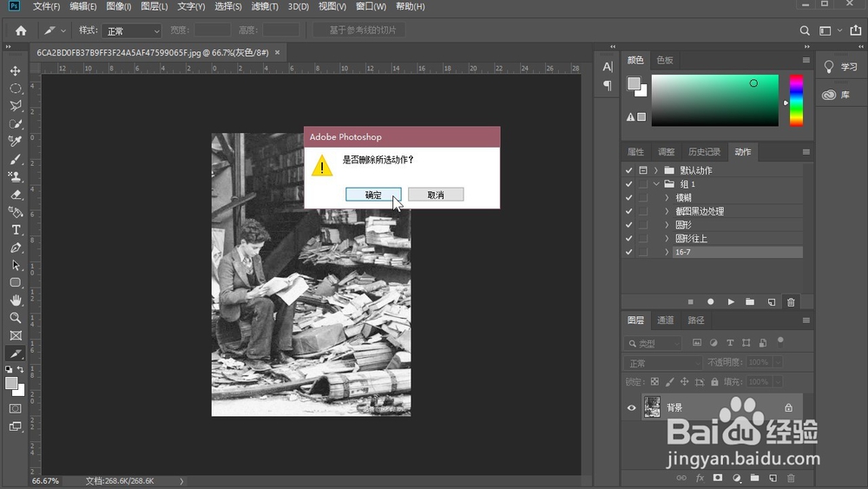Click the vertical hue spectrum strip
868x489 pixels.
tap(796, 100)
